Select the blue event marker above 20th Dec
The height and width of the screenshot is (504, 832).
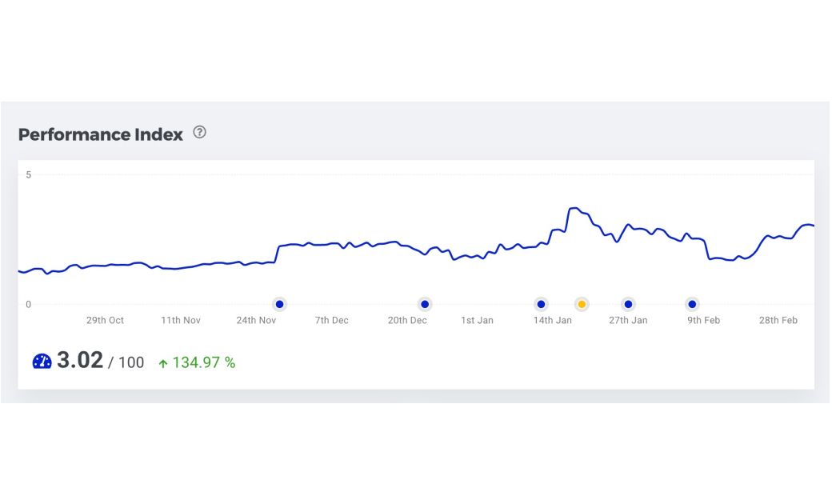(425, 304)
